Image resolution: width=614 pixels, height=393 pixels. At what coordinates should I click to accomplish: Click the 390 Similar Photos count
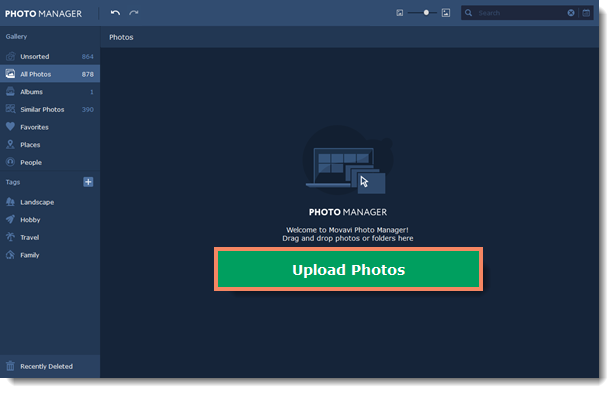pos(88,109)
